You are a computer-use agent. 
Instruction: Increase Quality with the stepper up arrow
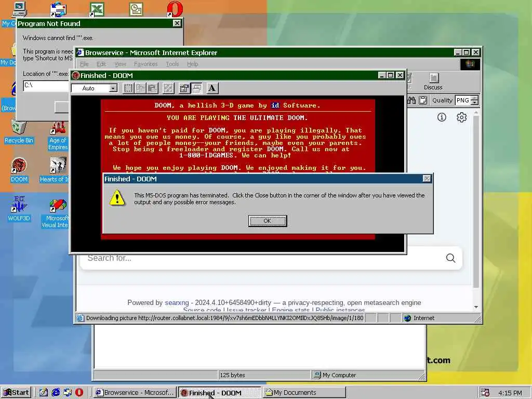pyautogui.click(x=475, y=98)
